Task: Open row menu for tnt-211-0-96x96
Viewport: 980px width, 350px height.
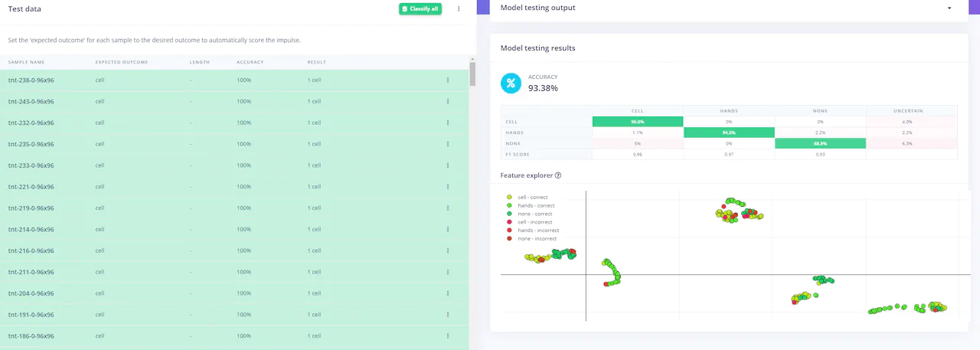Action: pos(448,272)
